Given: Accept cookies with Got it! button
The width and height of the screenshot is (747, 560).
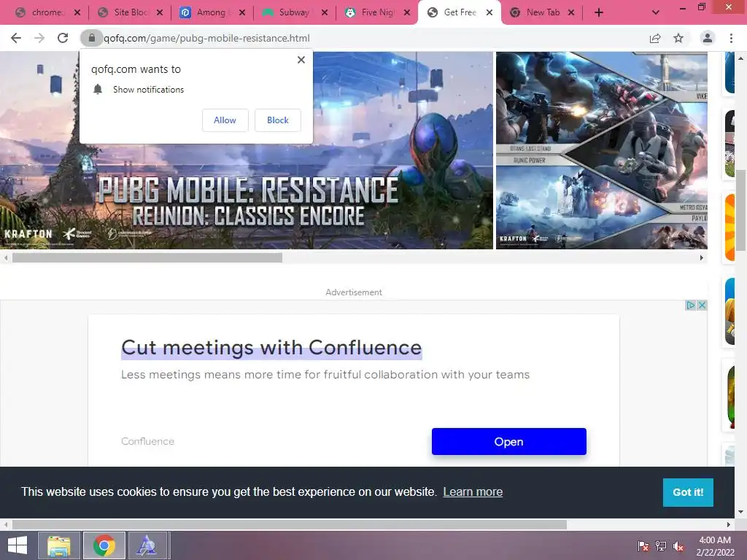Looking at the screenshot, I should 688,492.
